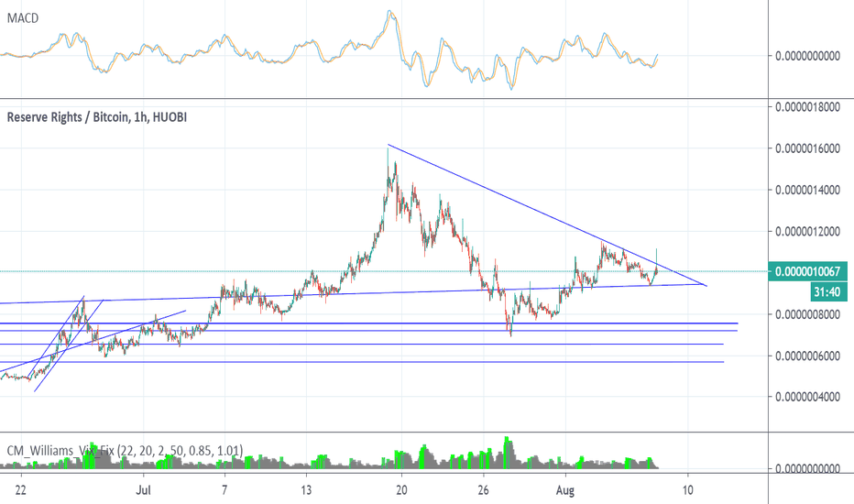Click the MACD pane 0.0000000000 scale value

tap(807, 56)
